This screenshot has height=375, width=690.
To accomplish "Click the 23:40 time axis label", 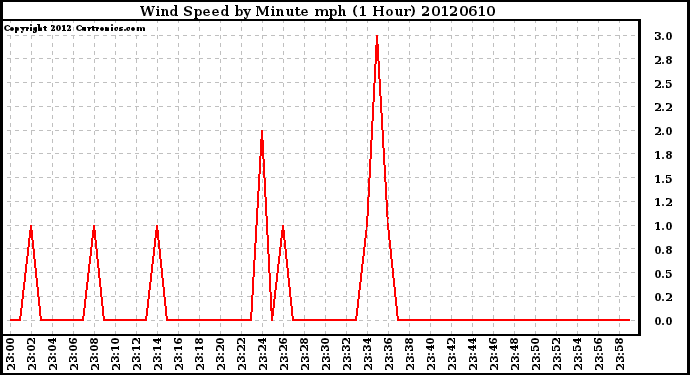I will [431, 354].
